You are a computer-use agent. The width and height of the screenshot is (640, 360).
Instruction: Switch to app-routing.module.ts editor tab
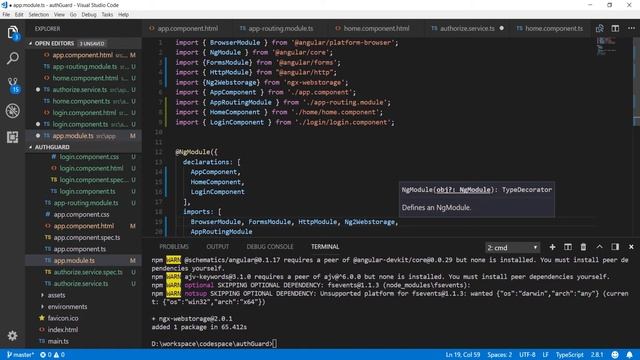pos(281,29)
